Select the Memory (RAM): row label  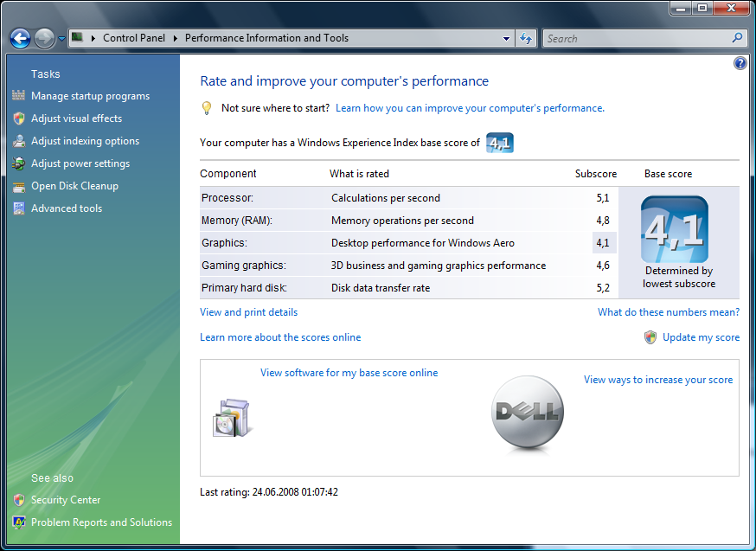tap(237, 221)
